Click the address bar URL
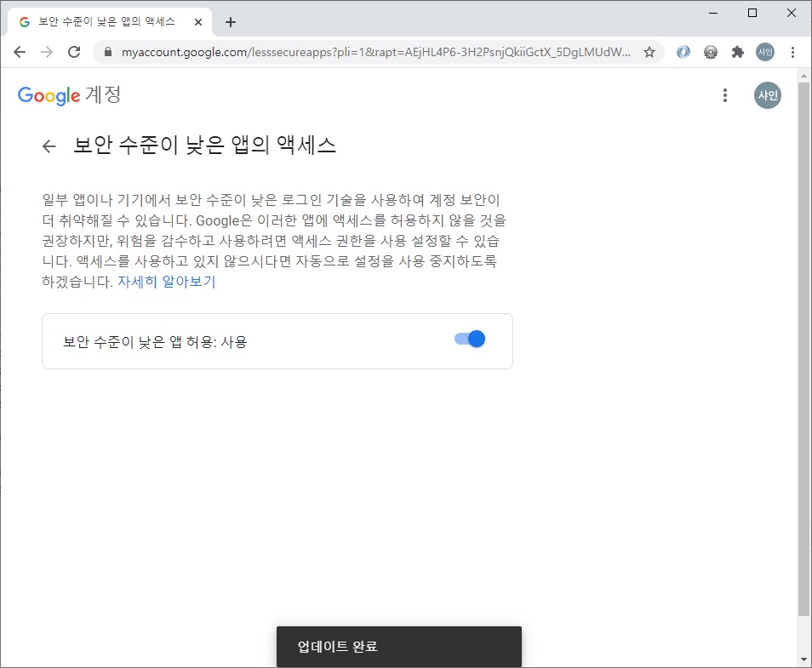 (376, 52)
